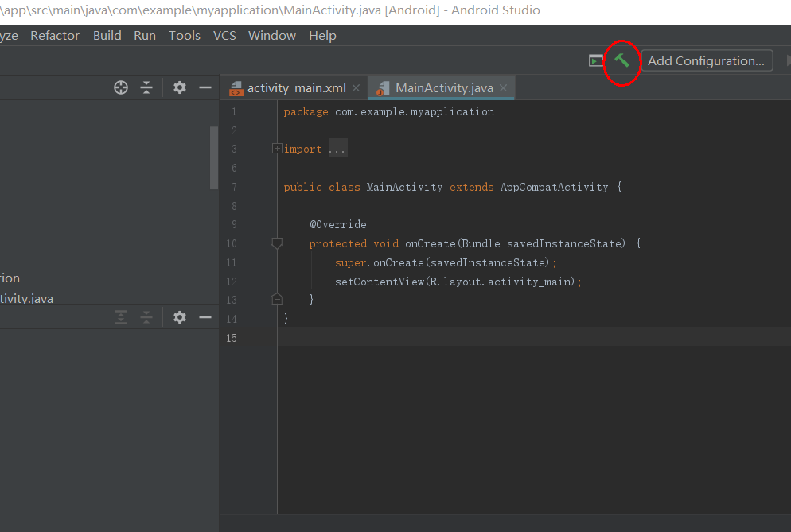Open the VCS menu
Screen dimensions: 791x532
pyautogui.click(x=224, y=36)
